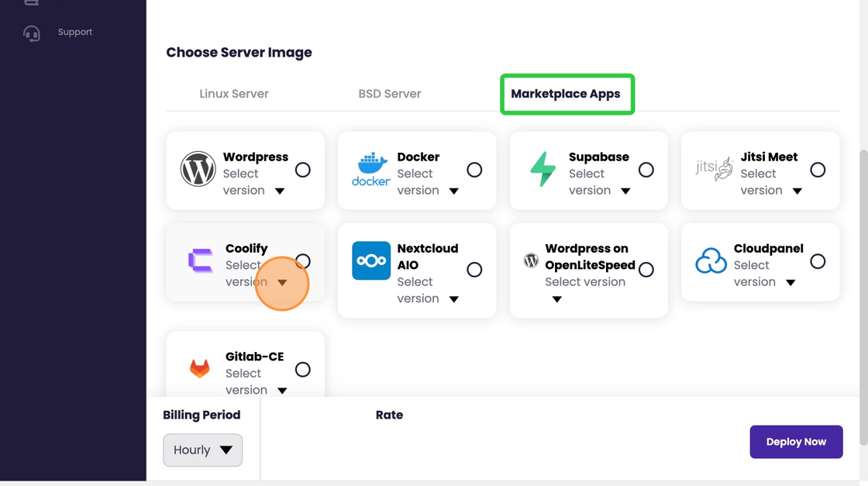The height and width of the screenshot is (486, 868).
Task: Switch to the Linux Server tab
Action: click(x=234, y=94)
